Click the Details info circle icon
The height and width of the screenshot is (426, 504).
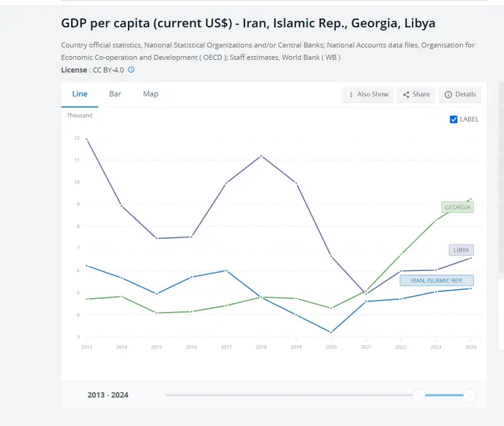[449, 95]
